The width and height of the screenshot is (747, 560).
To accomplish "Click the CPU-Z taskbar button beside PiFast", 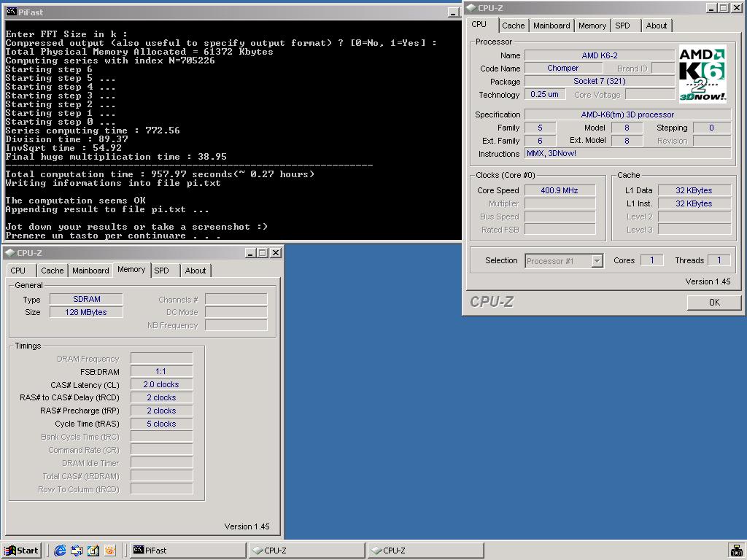I will pyautogui.click(x=306, y=551).
